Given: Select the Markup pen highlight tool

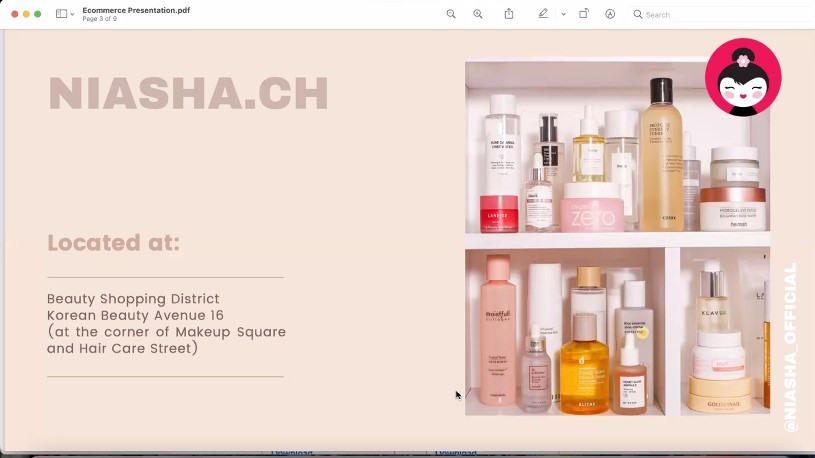Looking at the screenshot, I should pos(543,14).
